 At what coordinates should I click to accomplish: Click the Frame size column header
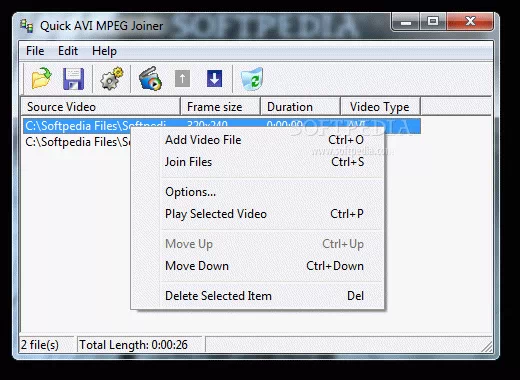(220, 107)
